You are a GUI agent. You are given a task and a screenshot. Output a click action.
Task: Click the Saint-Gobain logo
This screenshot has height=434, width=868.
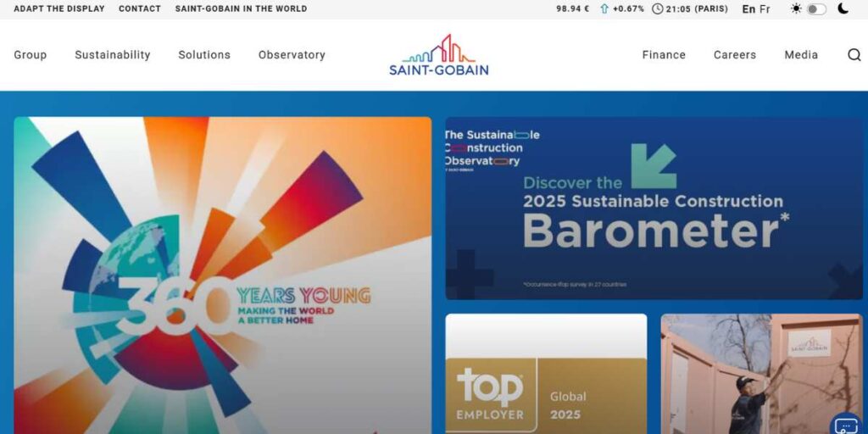coord(438,55)
